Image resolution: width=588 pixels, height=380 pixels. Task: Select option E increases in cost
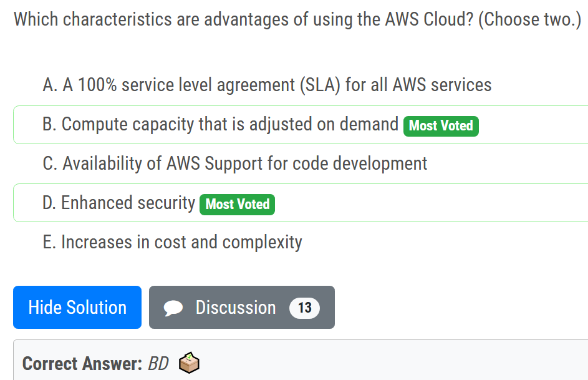pos(181,242)
